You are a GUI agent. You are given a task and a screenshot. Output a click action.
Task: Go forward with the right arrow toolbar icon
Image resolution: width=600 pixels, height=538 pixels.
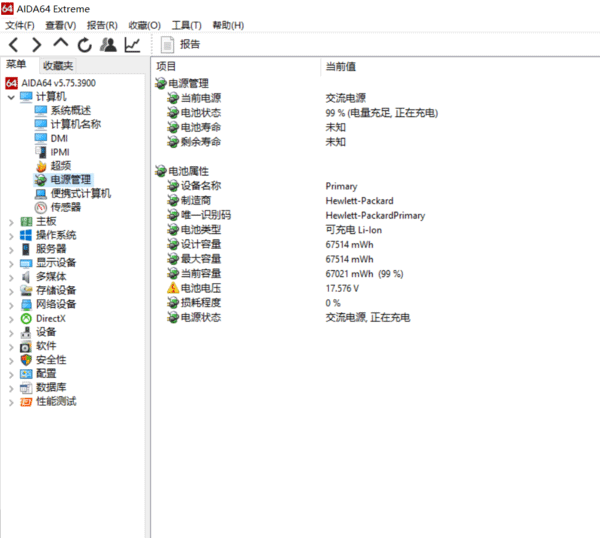36,45
